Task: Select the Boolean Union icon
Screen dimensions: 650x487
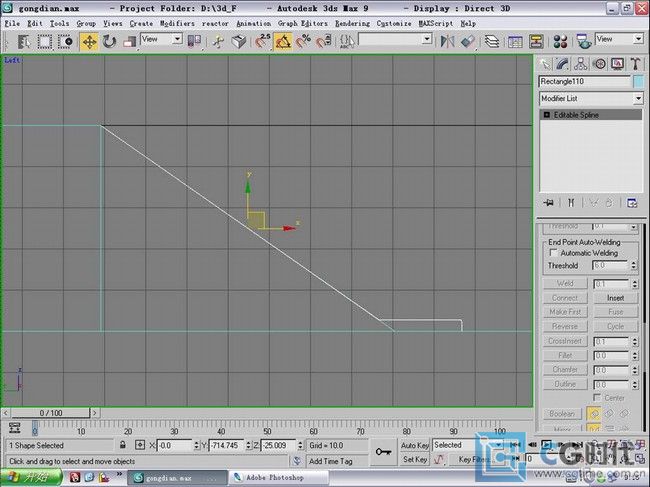Action: [594, 413]
